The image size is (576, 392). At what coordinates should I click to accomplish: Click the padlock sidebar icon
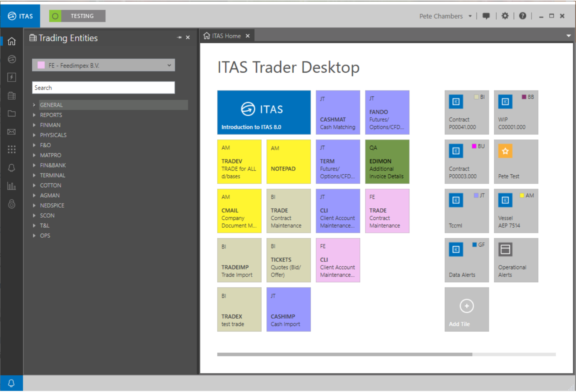pos(12,204)
